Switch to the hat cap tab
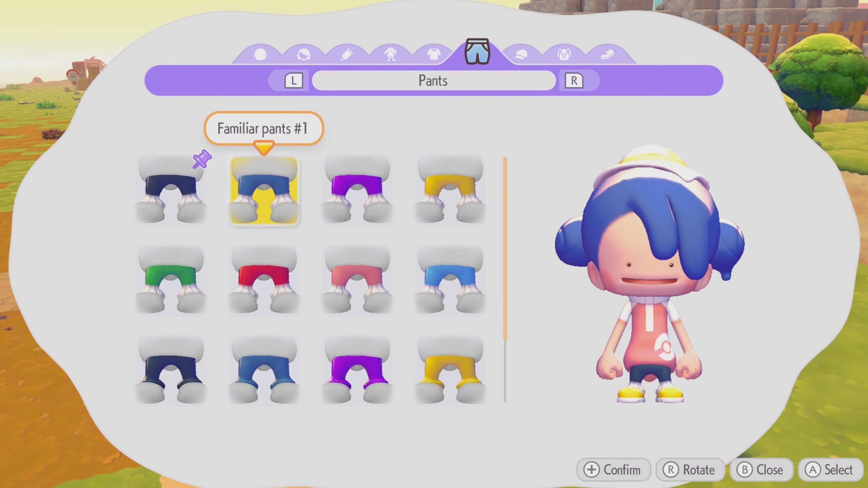 [521, 54]
